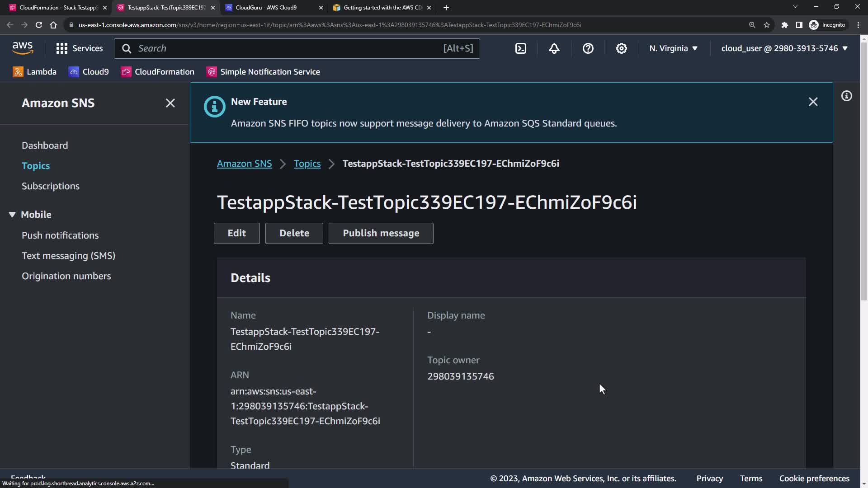The height and width of the screenshot is (488, 868).
Task: Expand the N. Virginia region dropdown
Action: [673, 48]
